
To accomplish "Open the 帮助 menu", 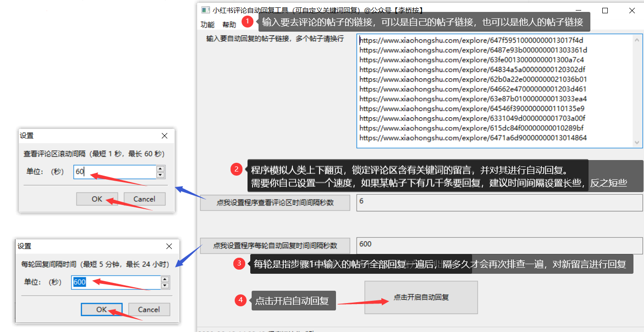I will (229, 25).
